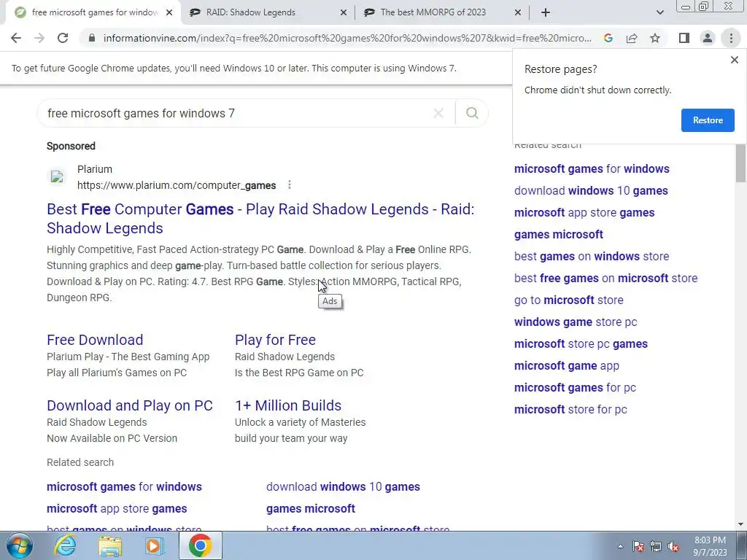Open the network tray icon
Screen dimensions: 747x560
tap(656, 546)
